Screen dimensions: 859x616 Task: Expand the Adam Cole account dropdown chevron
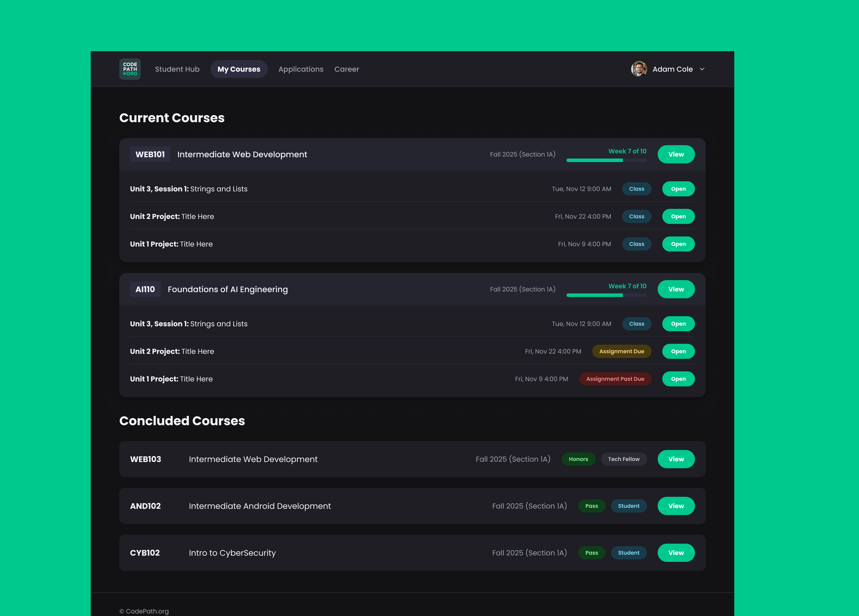click(x=702, y=69)
